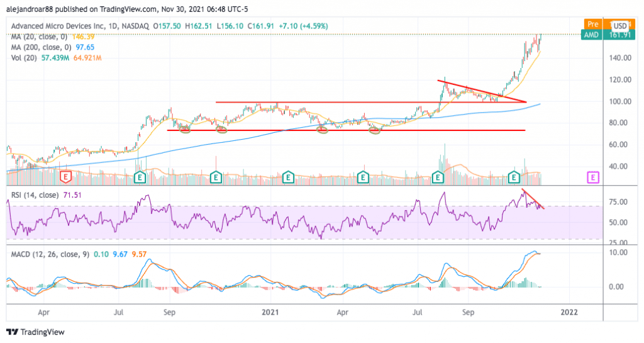The width and height of the screenshot is (644, 343).
Task: Click the green E earnings marker for late July 2021
Action: pyautogui.click(x=438, y=177)
